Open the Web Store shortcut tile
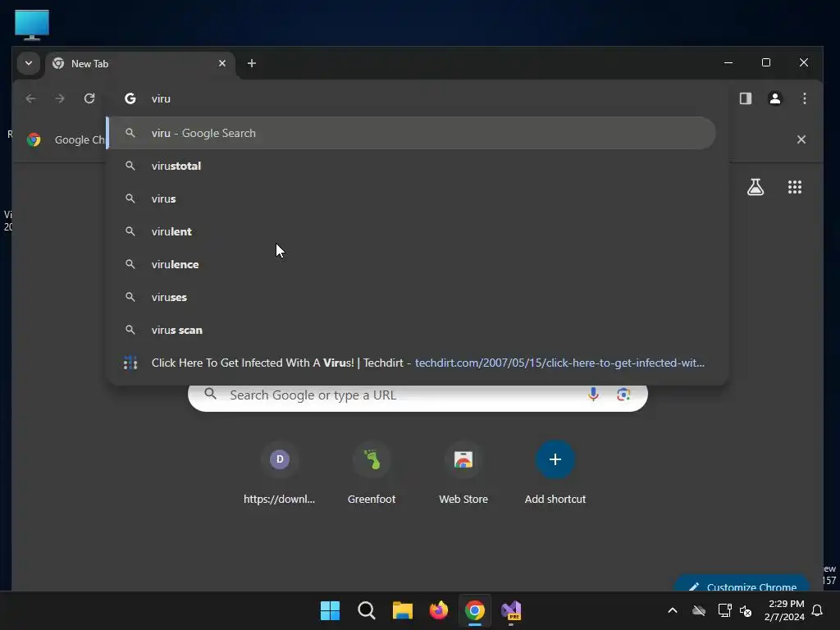Screen dimensions: 840x630 coord(463,473)
